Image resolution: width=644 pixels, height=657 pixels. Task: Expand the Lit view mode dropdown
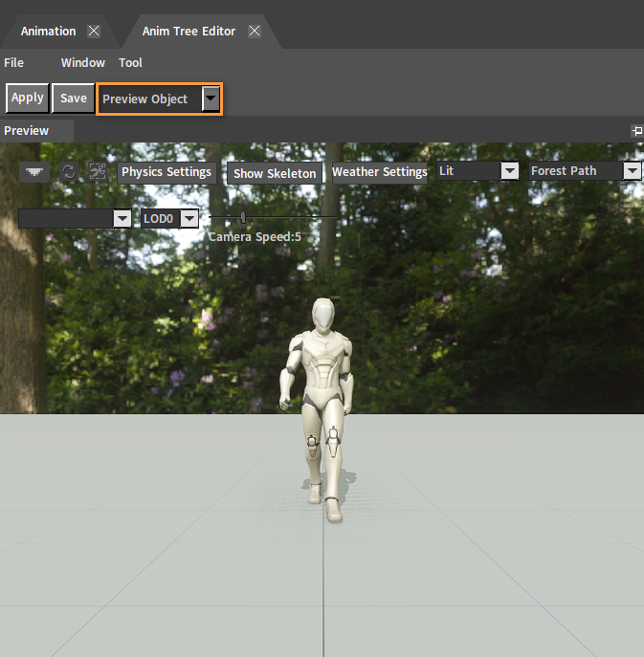[x=510, y=171]
